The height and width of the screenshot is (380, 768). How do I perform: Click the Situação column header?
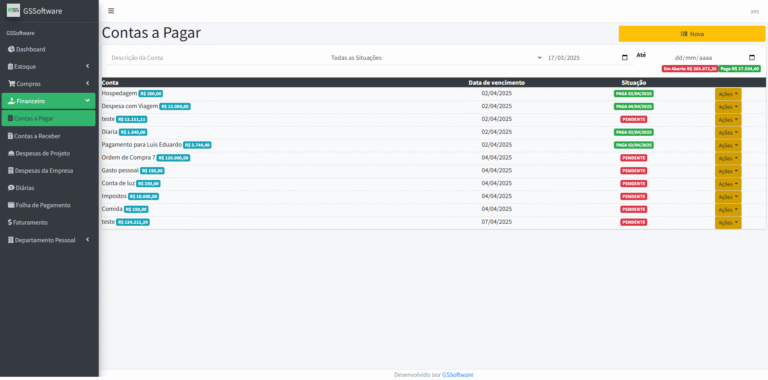[633, 83]
